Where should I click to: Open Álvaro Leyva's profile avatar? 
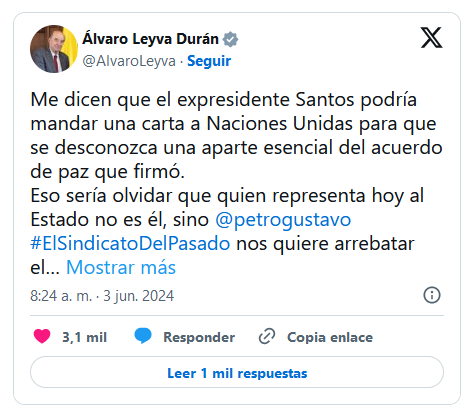[x=54, y=49]
